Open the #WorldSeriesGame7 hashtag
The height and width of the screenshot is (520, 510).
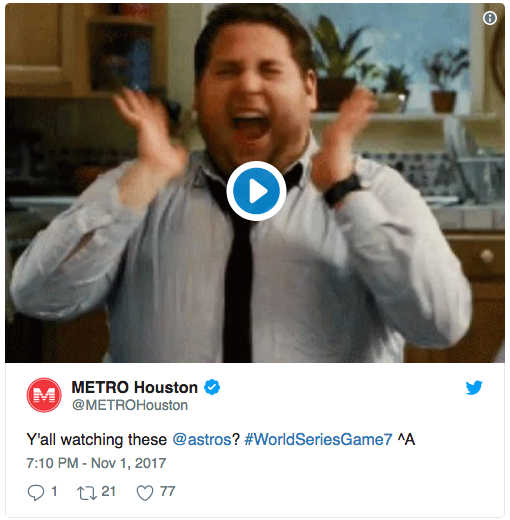[318, 439]
